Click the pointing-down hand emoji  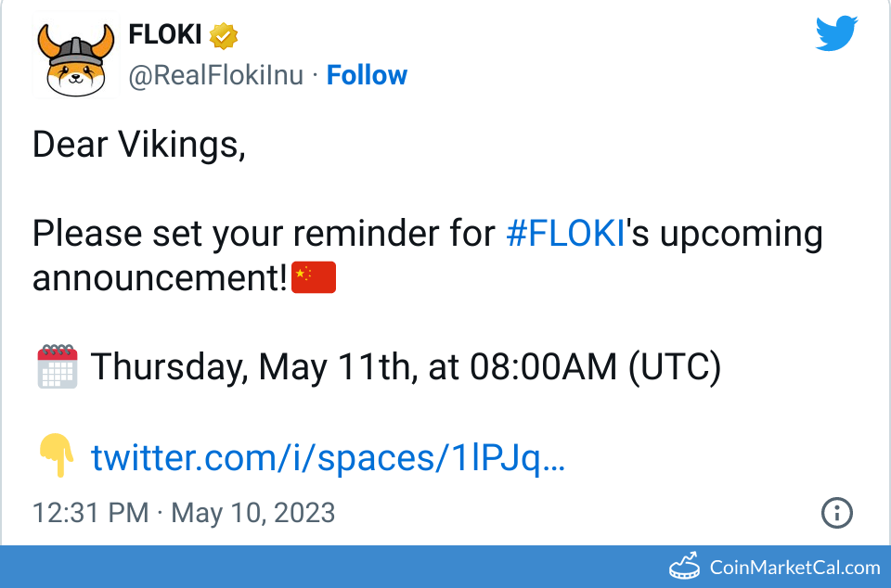[57, 457]
